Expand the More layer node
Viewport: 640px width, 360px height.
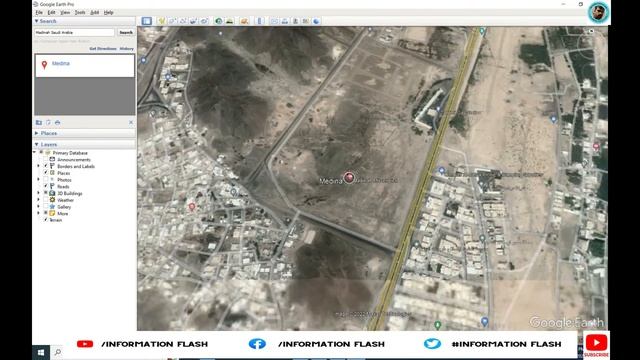(x=39, y=213)
